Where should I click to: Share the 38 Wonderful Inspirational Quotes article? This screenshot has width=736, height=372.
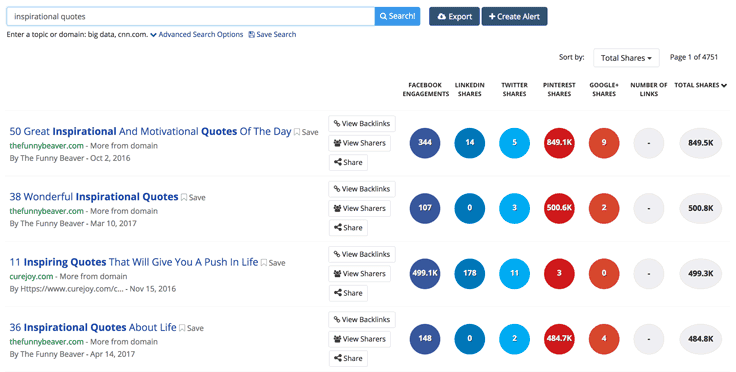click(348, 228)
